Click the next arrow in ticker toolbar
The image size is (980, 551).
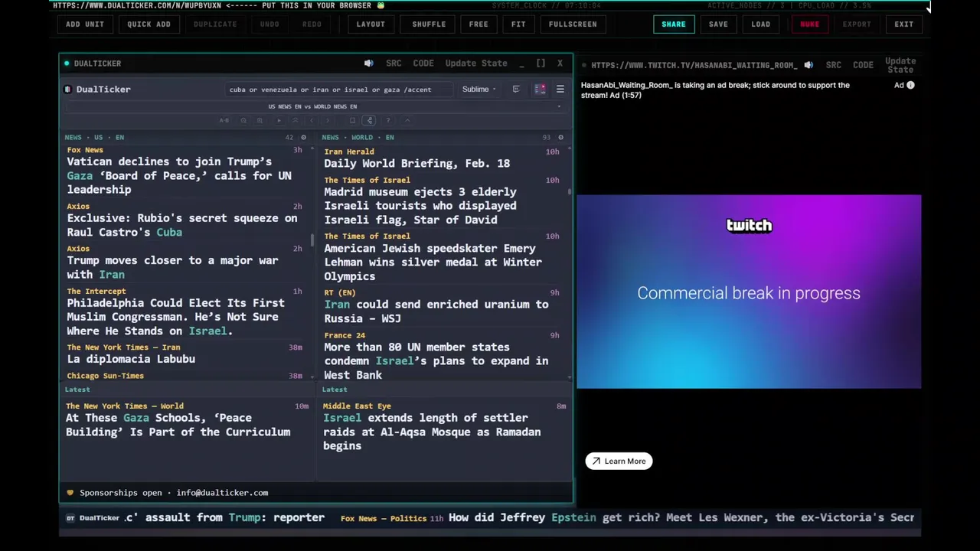coord(328,120)
